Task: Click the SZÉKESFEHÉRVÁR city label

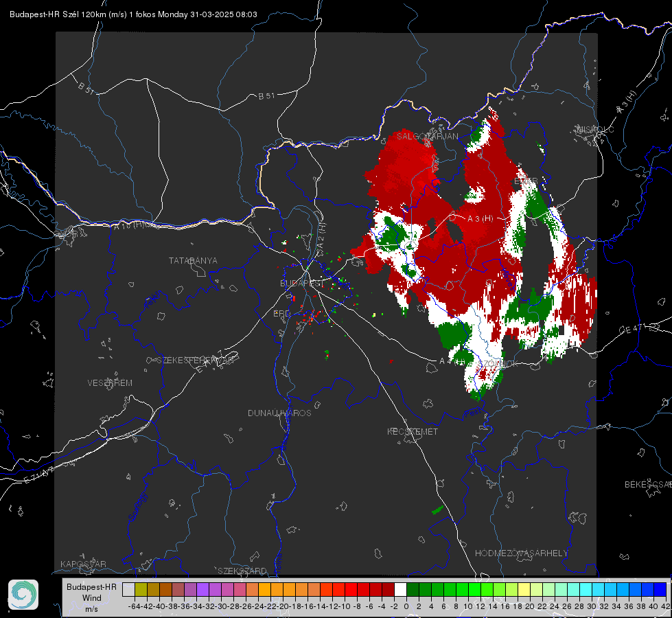Action: click(195, 360)
